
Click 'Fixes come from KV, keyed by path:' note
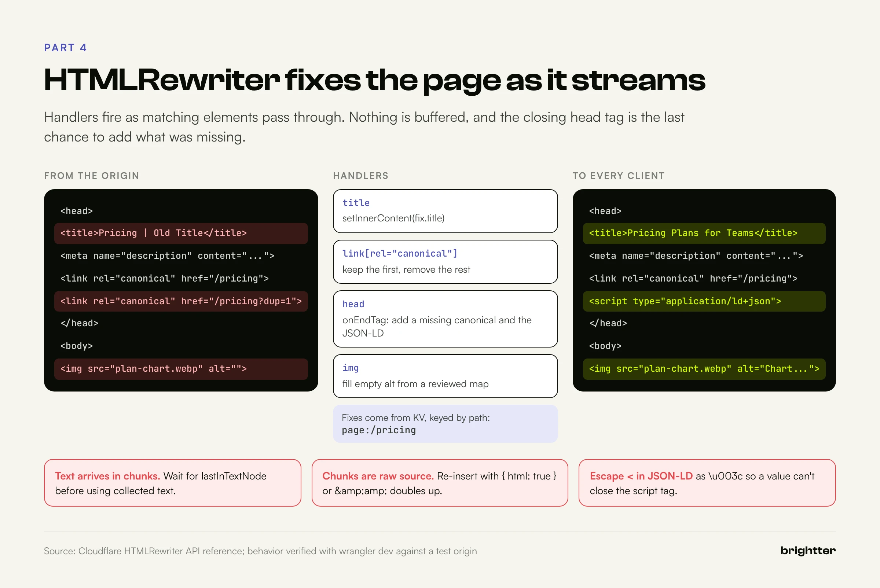(x=416, y=418)
